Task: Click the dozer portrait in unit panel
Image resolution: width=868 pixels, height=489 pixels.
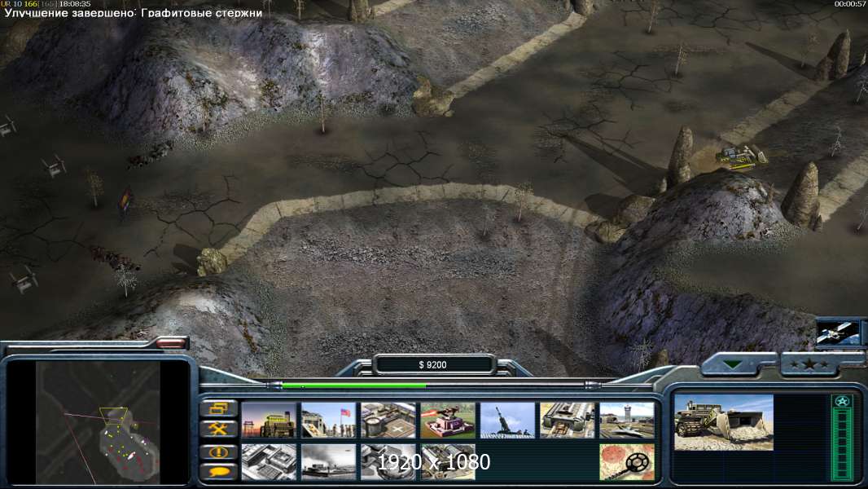Action: 724,422
